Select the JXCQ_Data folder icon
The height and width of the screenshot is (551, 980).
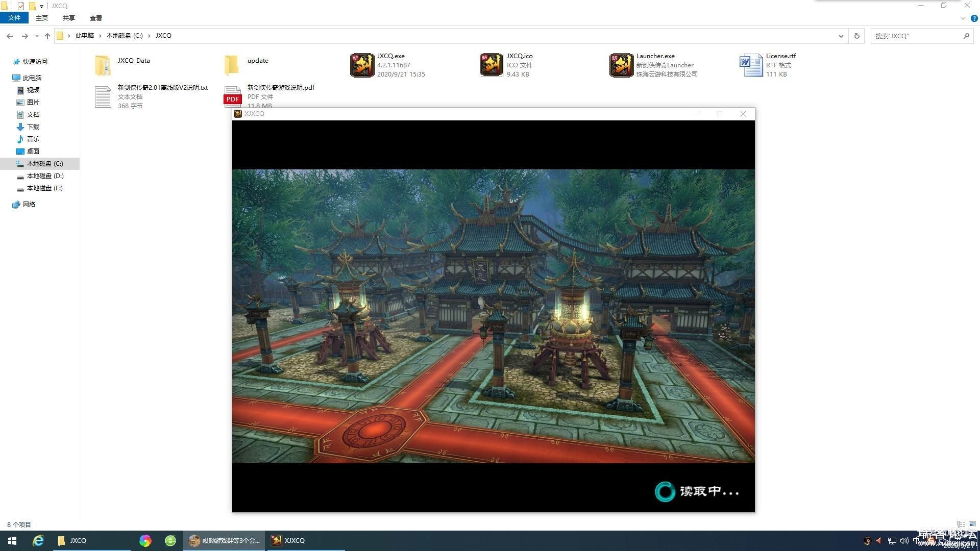point(103,65)
